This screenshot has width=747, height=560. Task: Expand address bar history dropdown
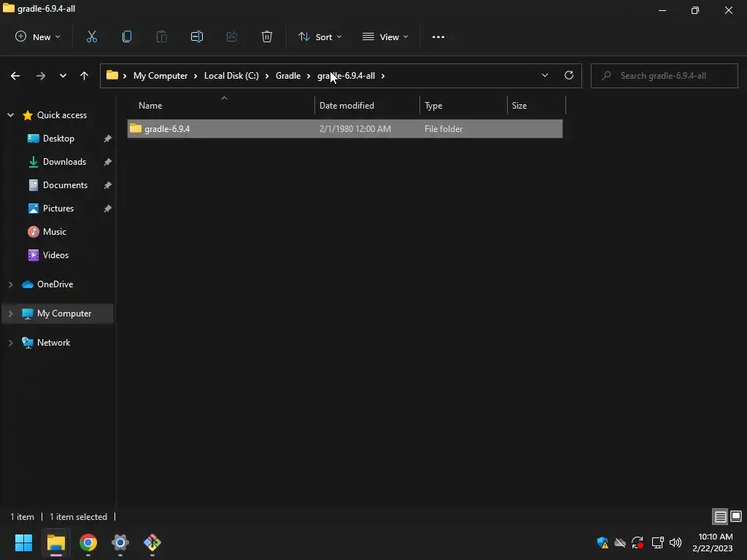pyautogui.click(x=544, y=75)
